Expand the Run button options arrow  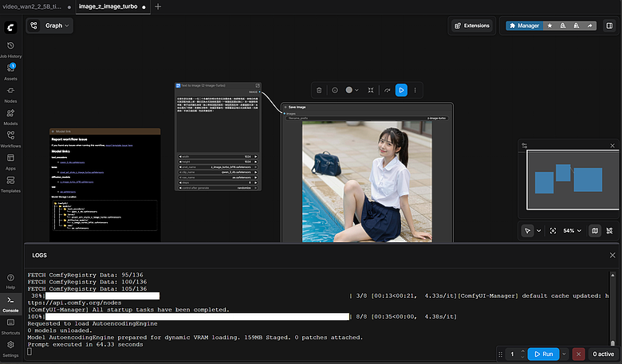point(563,354)
